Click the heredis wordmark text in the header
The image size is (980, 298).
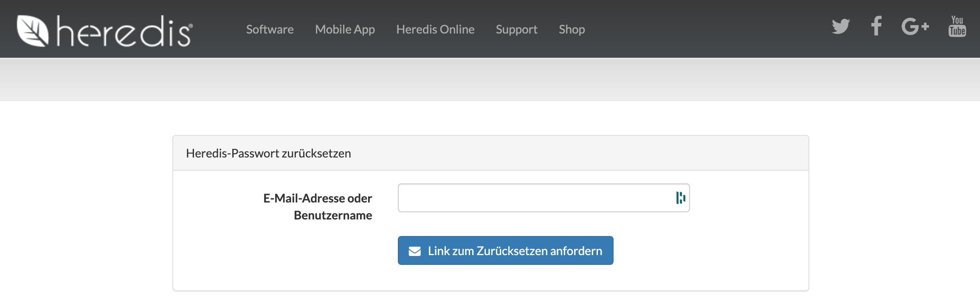124,31
